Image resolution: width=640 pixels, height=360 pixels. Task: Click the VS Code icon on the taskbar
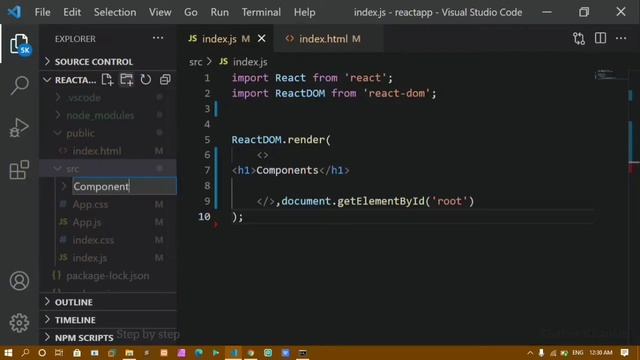pos(233,353)
